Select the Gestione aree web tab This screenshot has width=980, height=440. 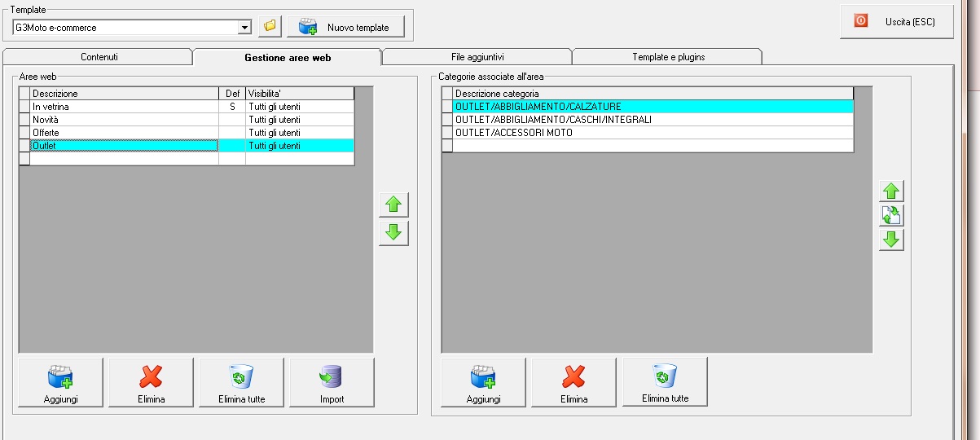[288, 57]
